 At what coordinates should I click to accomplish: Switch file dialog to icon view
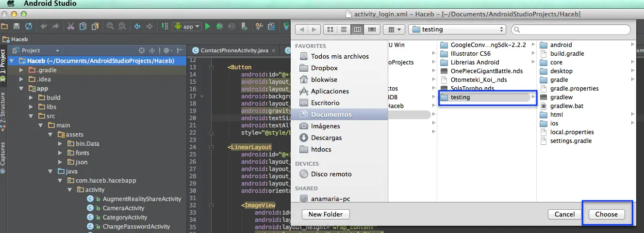click(330, 30)
